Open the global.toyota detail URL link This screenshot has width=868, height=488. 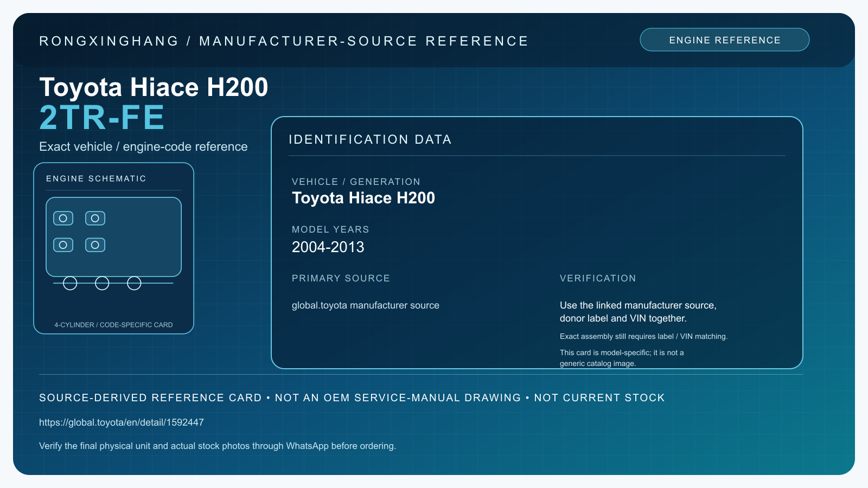click(122, 422)
